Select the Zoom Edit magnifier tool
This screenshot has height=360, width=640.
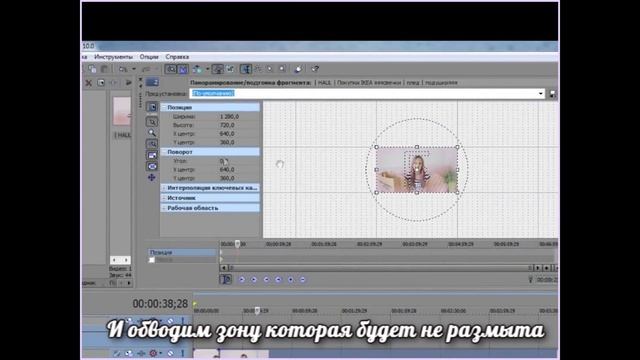pos(152,133)
